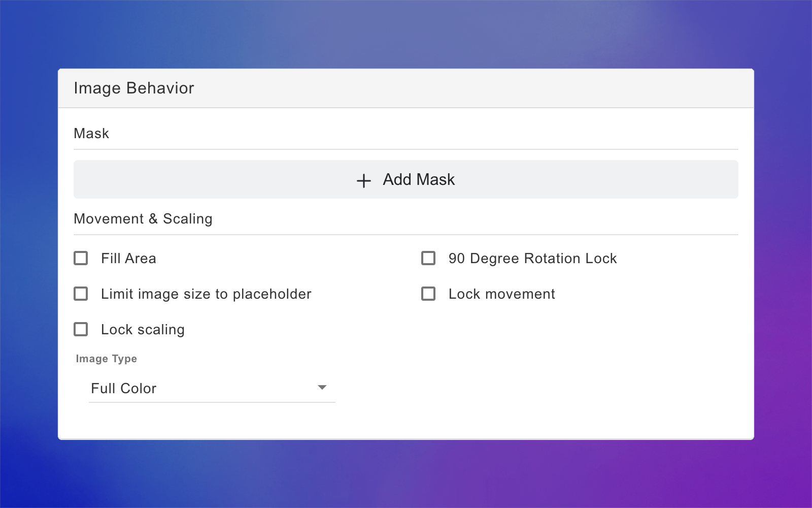The width and height of the screenshot is (812, 508).
Task: Click the Limit image size to placeholder label
Action: click(x=206, y=294)
